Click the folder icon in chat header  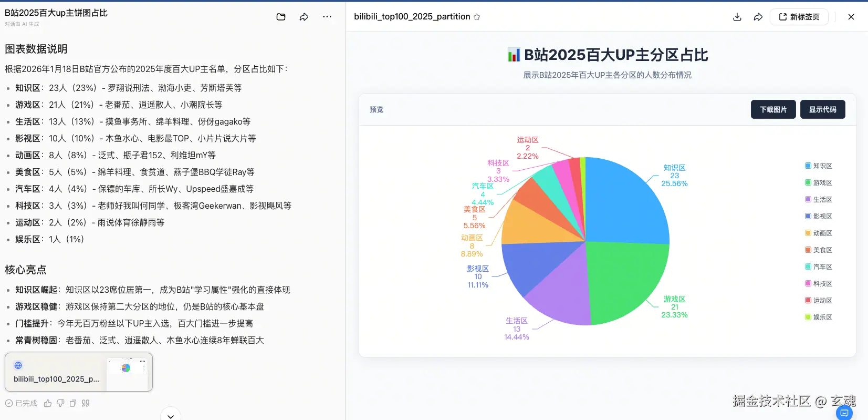tap(281, 17)
